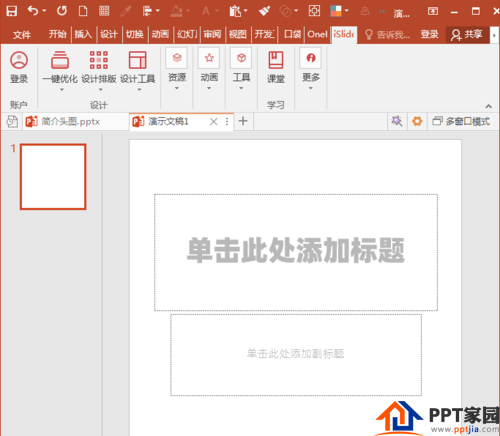Click the 共享 share button
500x436 pixels.
467,34
